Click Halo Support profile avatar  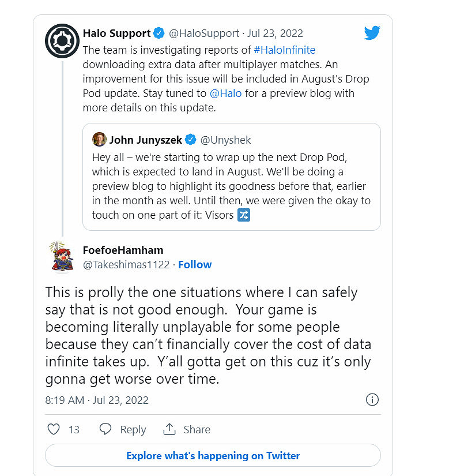[62, 41]
